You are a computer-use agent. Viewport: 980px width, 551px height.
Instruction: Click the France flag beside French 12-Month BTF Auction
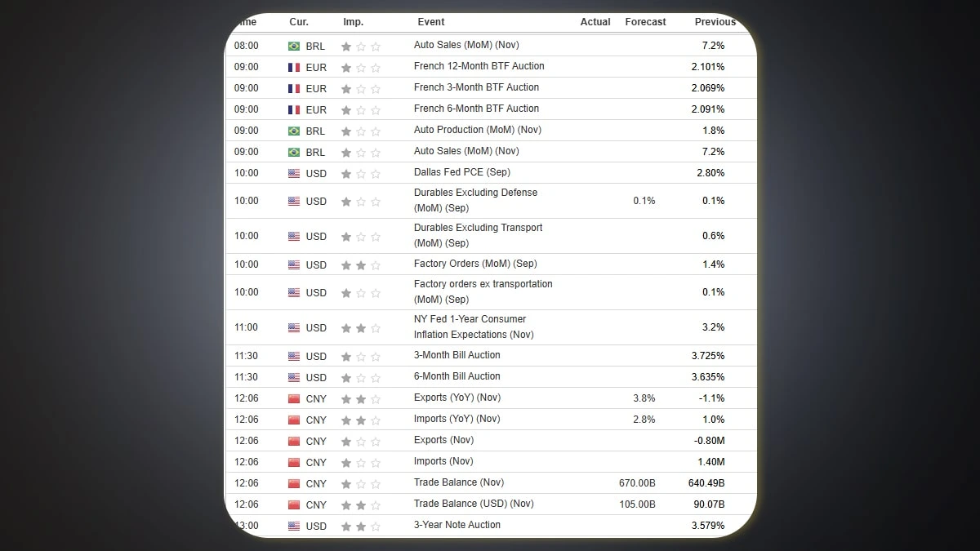click(x=294, y=68)
